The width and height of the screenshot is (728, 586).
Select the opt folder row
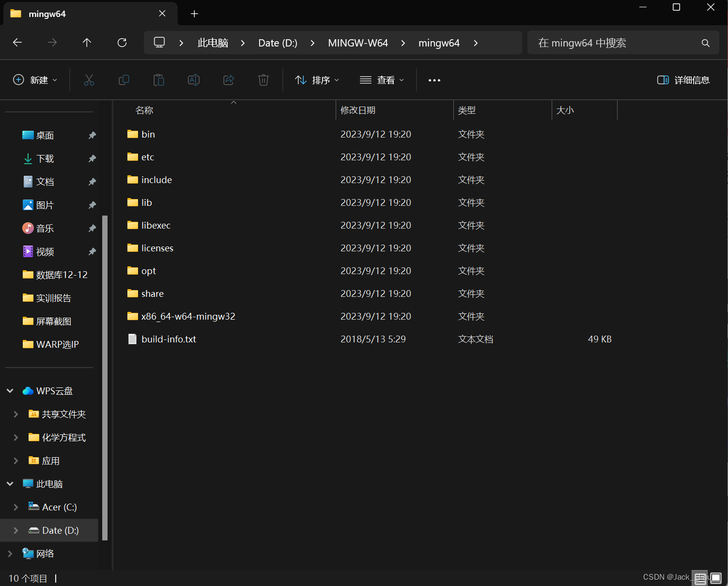pyautogui.click(x=372, y=271)
